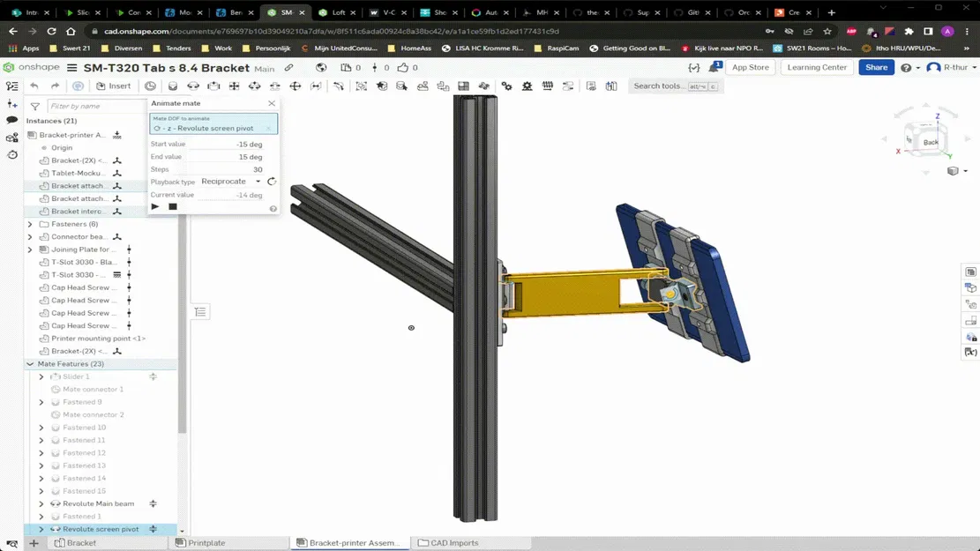Screen dimensions: 980x551
Task: Toggle the bookmark star in the address bar
Action: (x=827, y=30)
